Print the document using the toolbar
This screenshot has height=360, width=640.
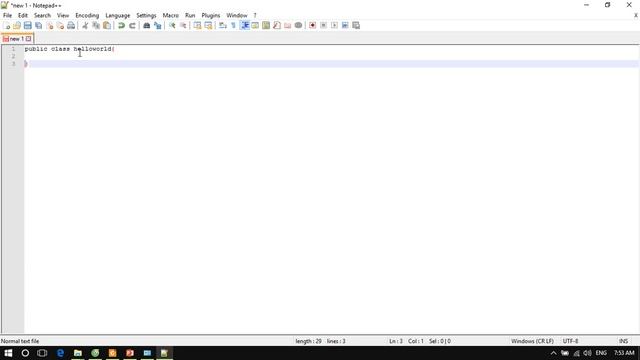71,25
